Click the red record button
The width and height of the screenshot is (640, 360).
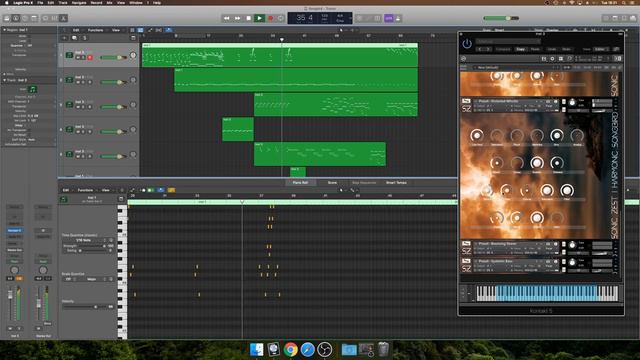coord(270,18)
